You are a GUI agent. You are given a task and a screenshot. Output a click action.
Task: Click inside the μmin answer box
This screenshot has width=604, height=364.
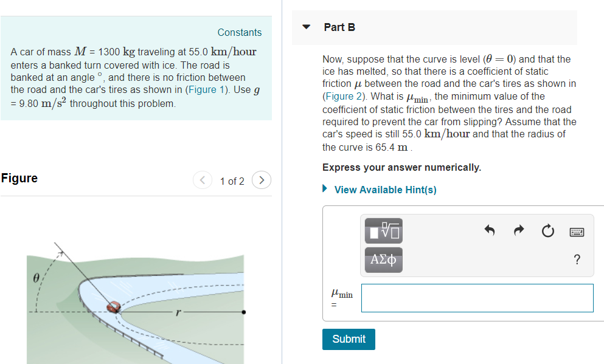point(477,298)
